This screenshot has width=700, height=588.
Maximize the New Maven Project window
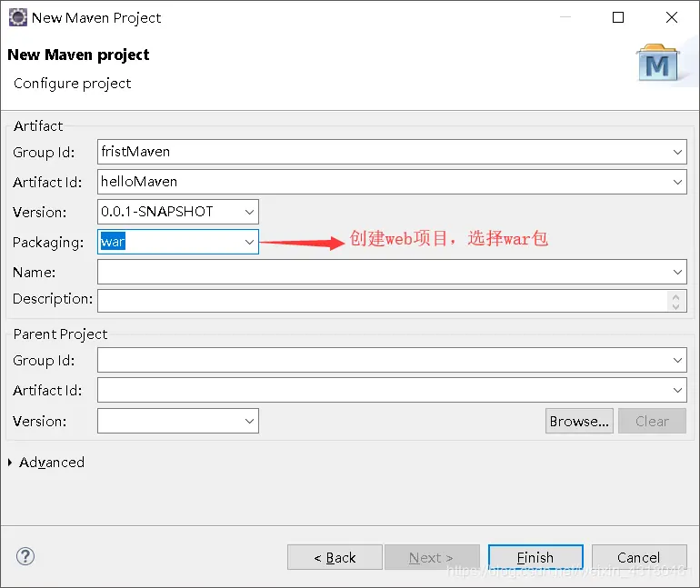[x=618, y=17]
